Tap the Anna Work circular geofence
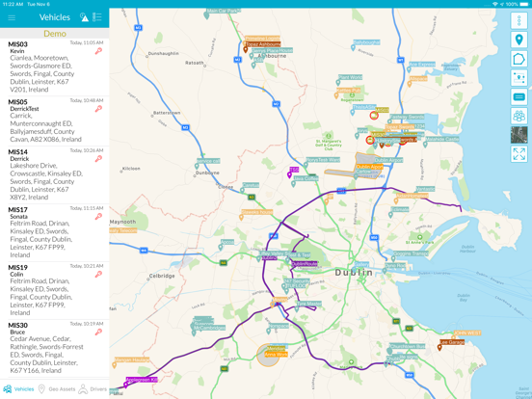 coord(268,356)
